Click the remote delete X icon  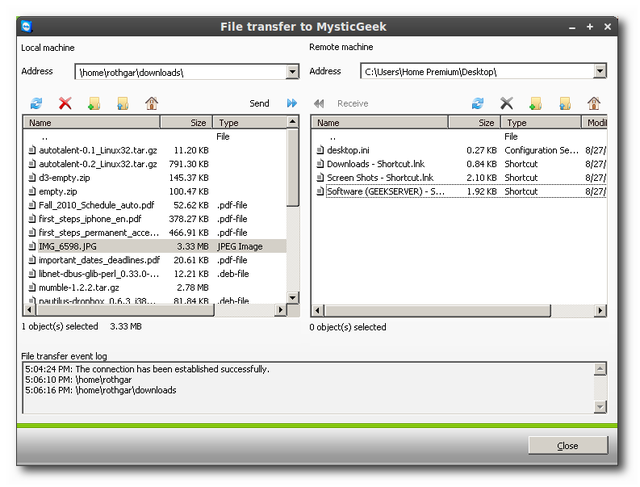[x=507, y=103]
